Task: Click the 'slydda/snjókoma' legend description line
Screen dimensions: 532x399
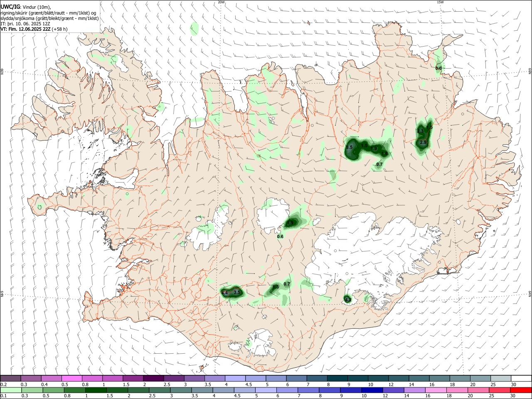Action: (x=49, y=18)
